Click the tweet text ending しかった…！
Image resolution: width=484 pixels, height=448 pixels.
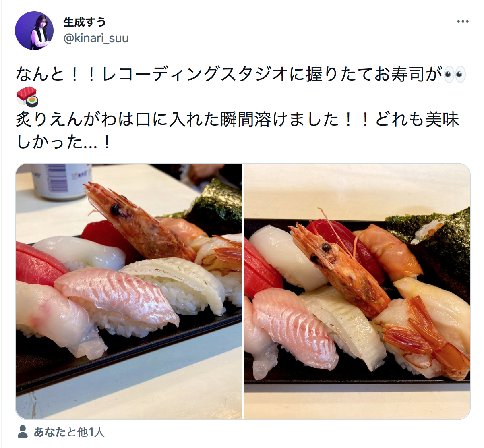click(63, 142)
